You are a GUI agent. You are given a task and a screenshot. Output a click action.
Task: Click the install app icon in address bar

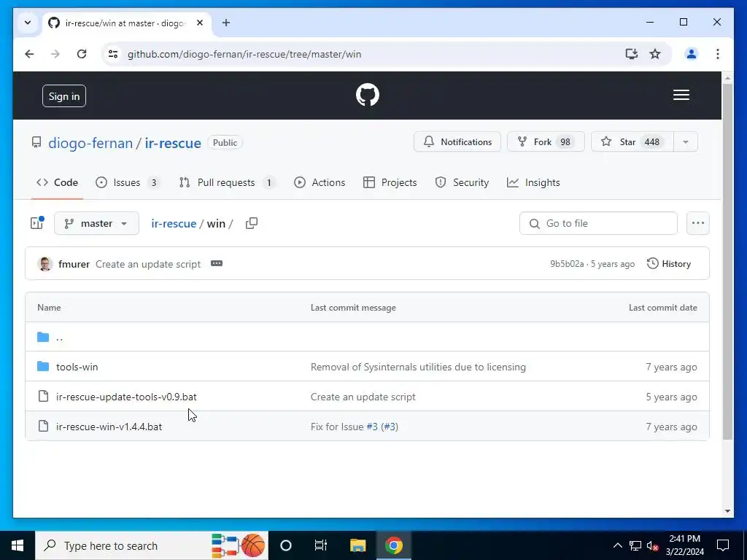click(x=631, y=54)
